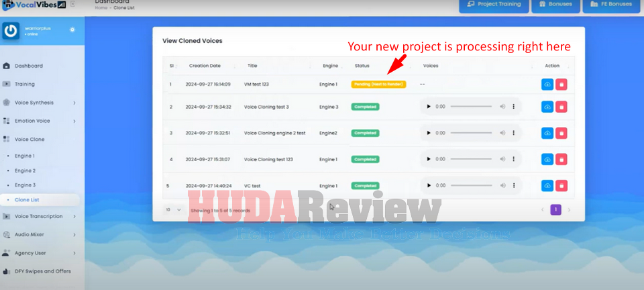
Task: Delete the VC test cloned voice
Action: (561, 186)
